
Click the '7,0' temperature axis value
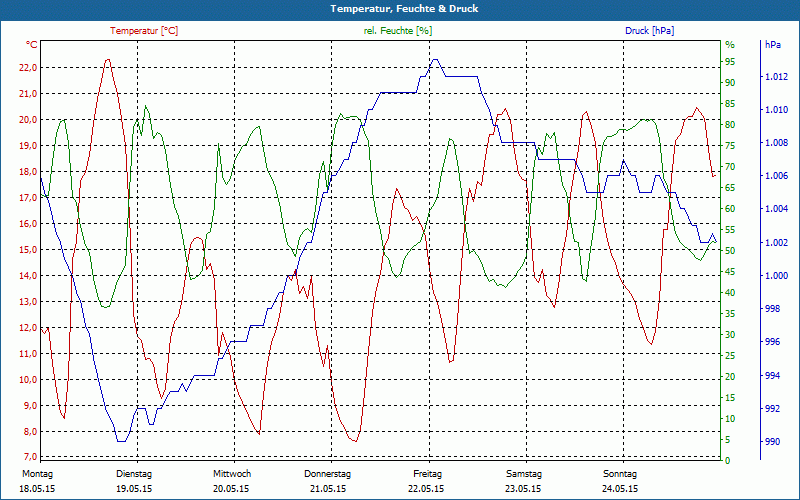pos(30,457)
